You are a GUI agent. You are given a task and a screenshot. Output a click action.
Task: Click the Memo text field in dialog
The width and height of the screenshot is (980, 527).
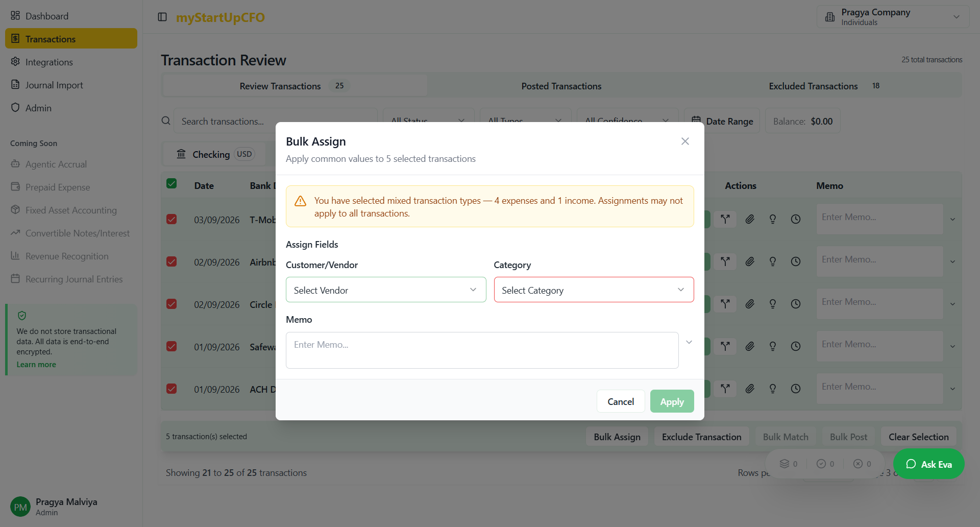point(482,350)
